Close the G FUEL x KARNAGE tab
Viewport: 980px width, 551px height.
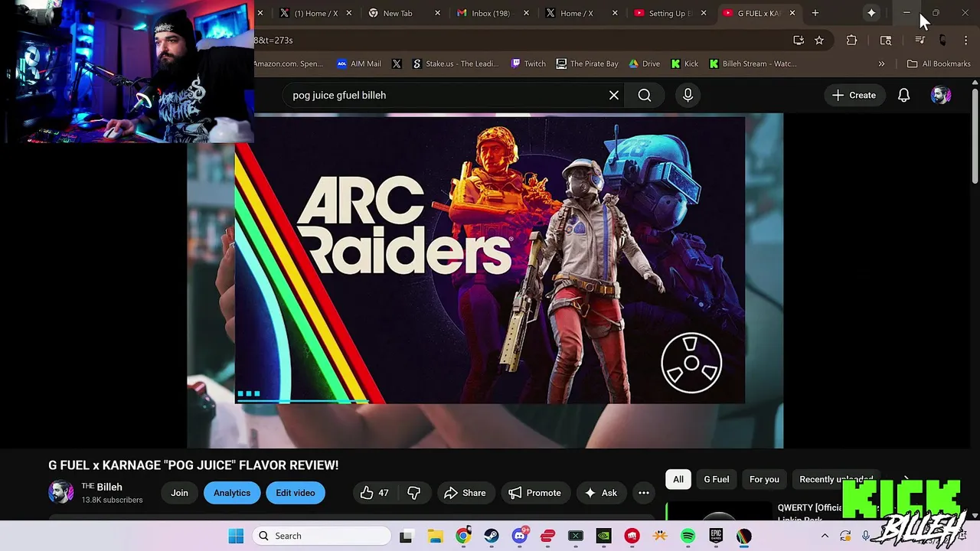792,13
